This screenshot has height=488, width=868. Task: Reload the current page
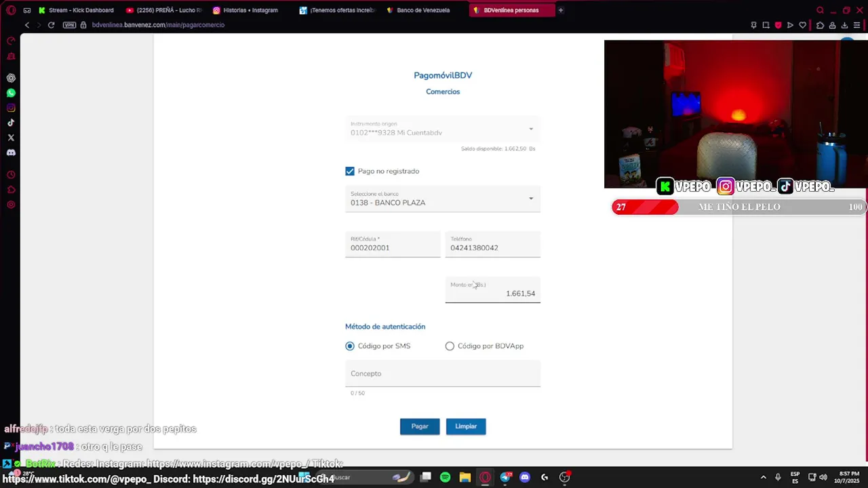click(51, 25)
